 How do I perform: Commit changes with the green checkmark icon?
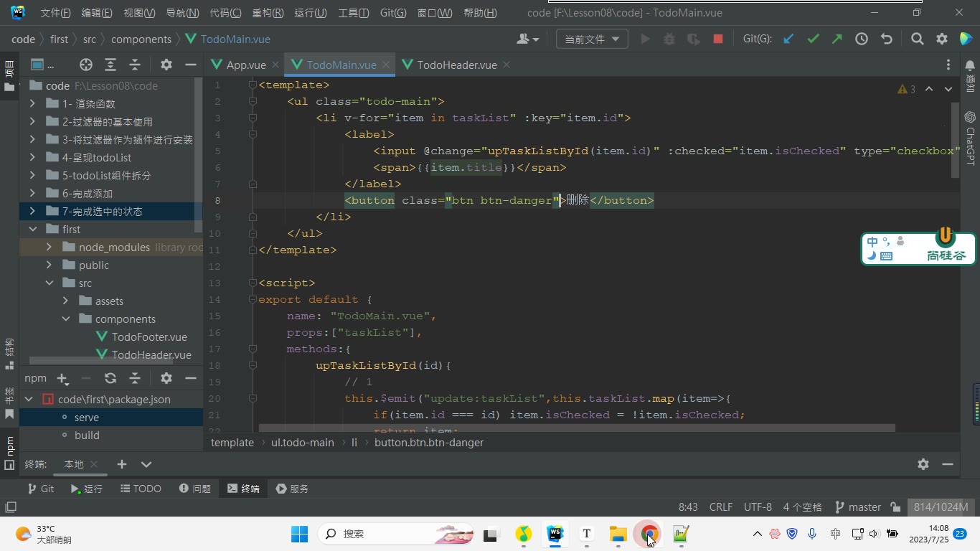click(813, 39)
